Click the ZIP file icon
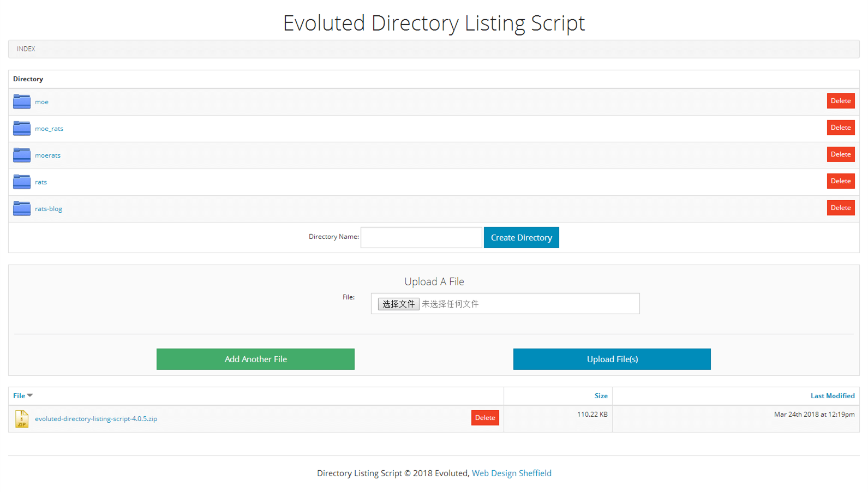This screenshot has height=492, width=868. click(x=22, y=419)
